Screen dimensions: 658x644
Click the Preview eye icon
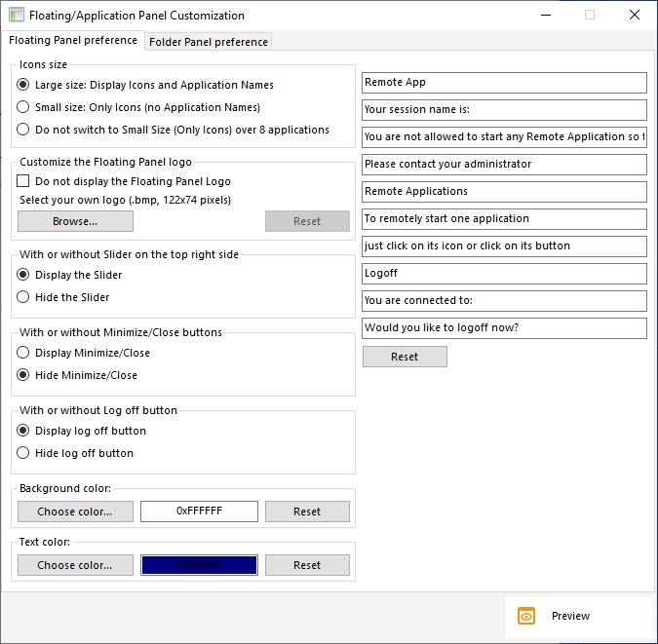(526, 617)
